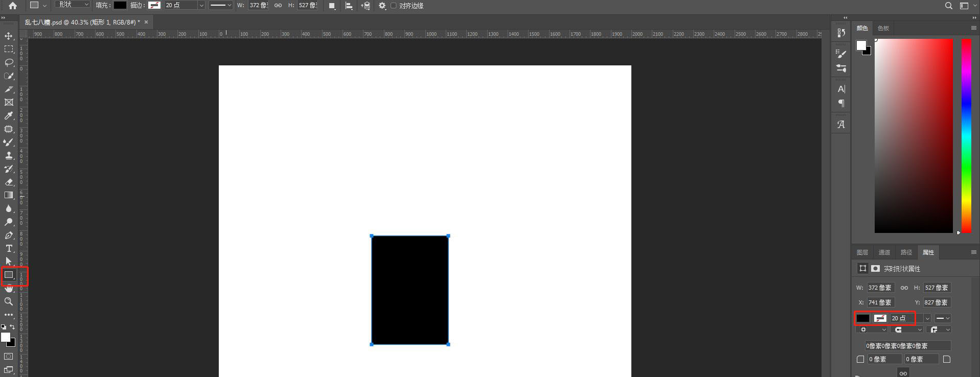Open the 形状 tool mode dropdown
Image resolution: width=980 pixels, height=377 pixels.
point(72,5)
